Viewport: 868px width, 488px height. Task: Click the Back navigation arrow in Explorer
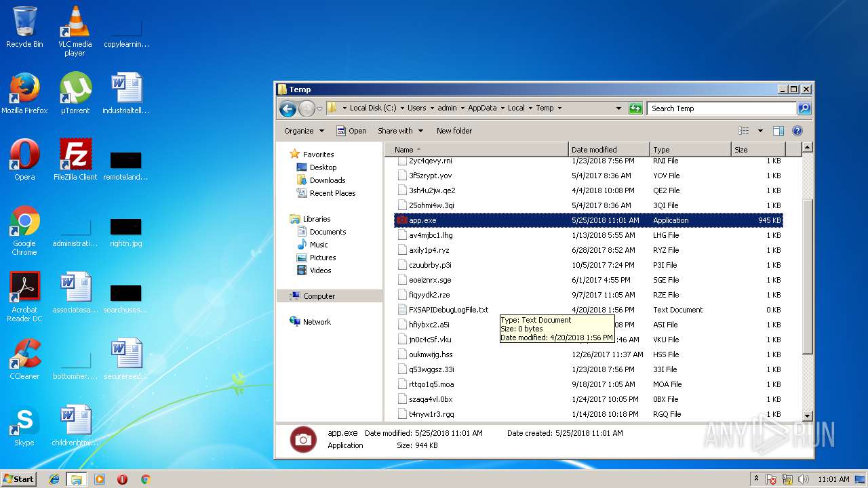tap(288, 108)
